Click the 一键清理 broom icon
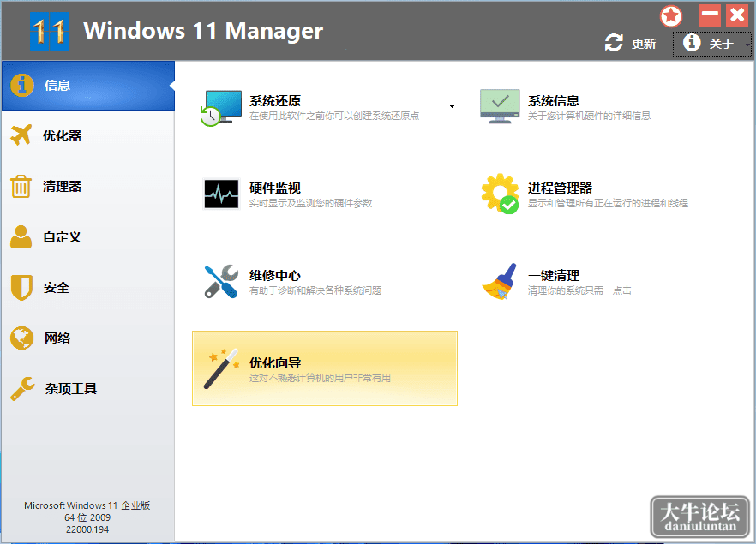The image size is (756, 544). pyautogui.click(x=500, y=281)
